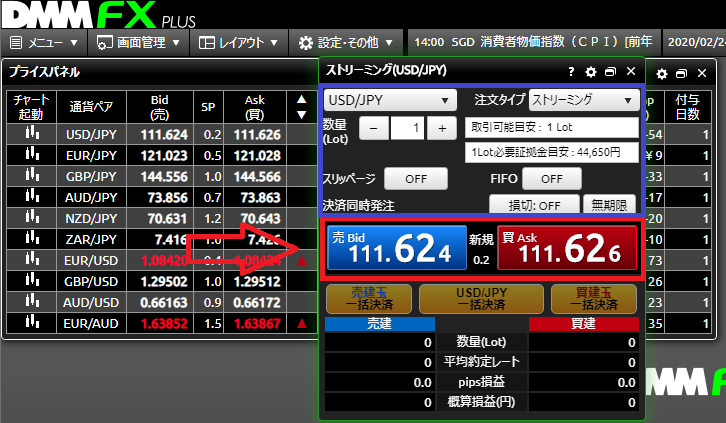Expand the 注文タイプ ストリーミング dropdown
This screenshot has width=726, height=423.
pos(584,100)
